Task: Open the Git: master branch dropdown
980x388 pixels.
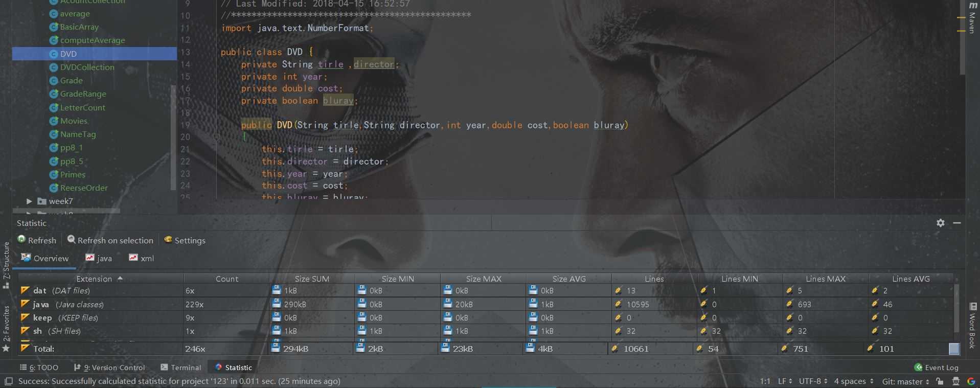Action: 905,381
